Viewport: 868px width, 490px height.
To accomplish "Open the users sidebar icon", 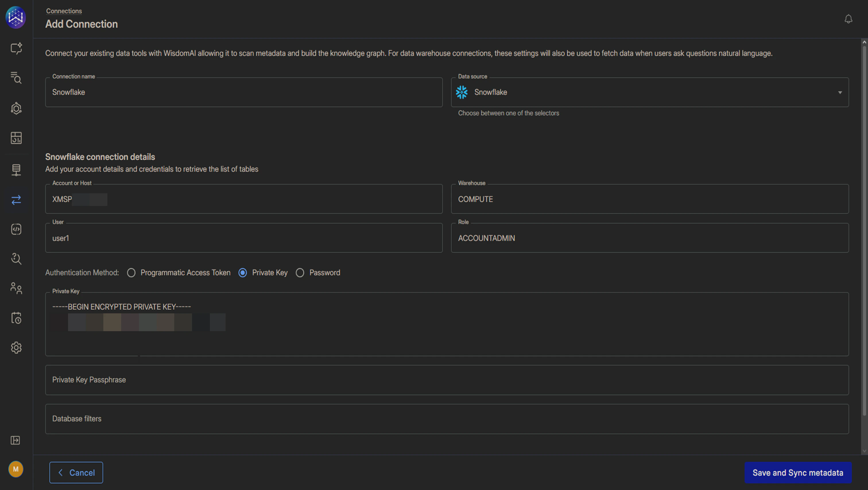I will [16, 288].
